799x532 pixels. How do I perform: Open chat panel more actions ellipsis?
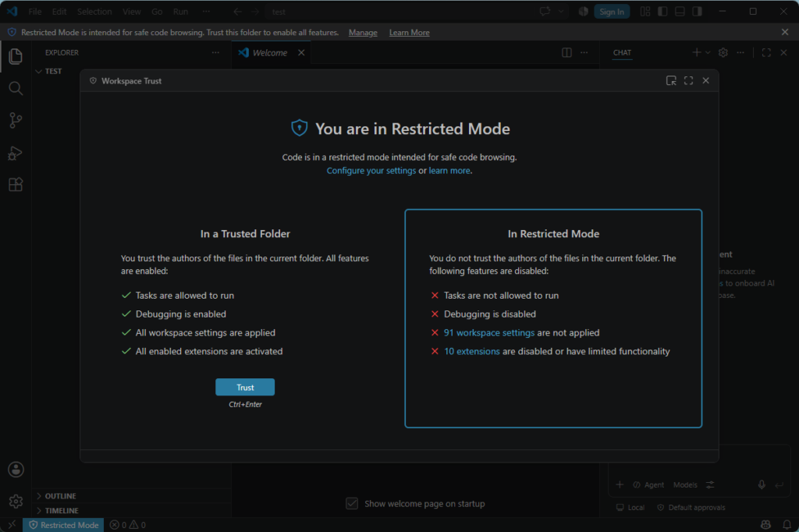(740, 52)
